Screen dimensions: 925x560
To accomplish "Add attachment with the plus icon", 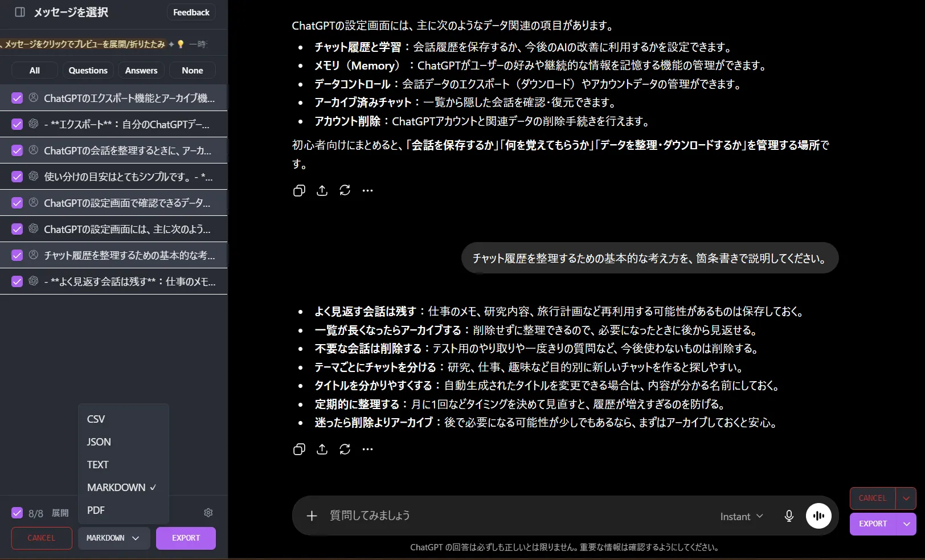I will point(312,516).
